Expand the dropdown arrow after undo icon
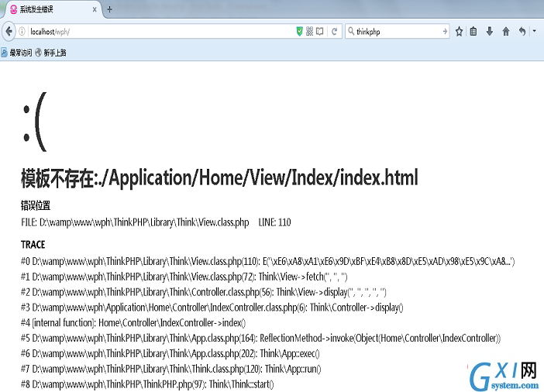Image resolution: width=544 pixels, height=392 pixels. pyautogui.click(x=535, y=31)
